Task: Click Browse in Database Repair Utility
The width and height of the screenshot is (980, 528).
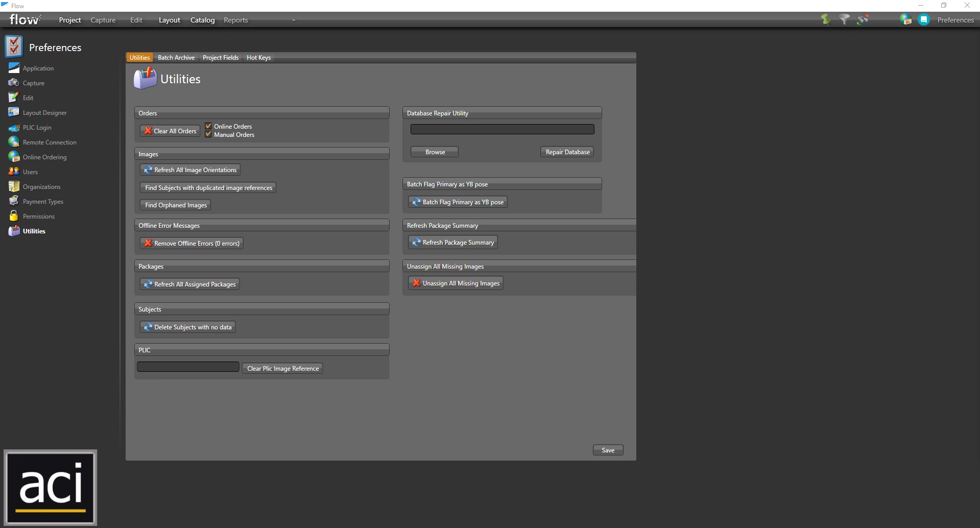Action: click(435, 152)
